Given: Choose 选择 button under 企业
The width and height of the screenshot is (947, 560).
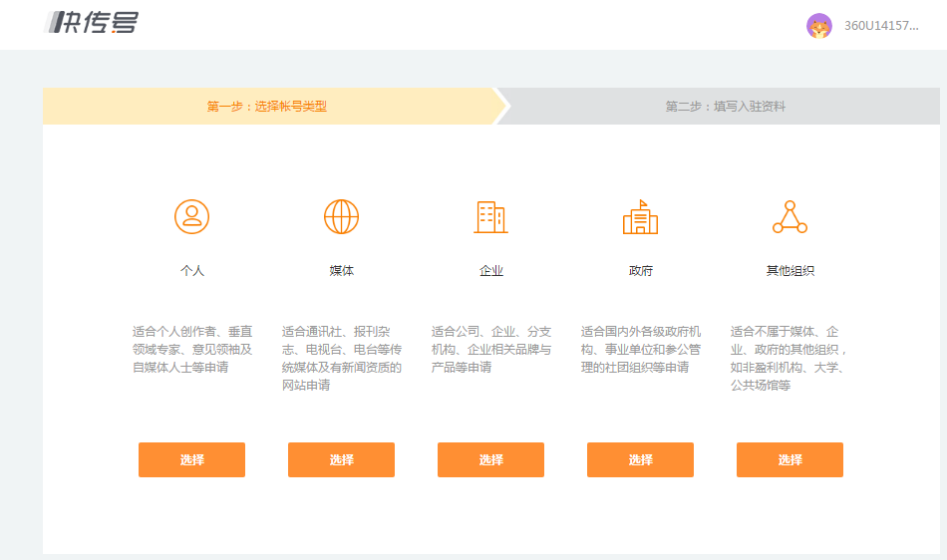Looking at the screenshot, I should click(x=491, y=459).
